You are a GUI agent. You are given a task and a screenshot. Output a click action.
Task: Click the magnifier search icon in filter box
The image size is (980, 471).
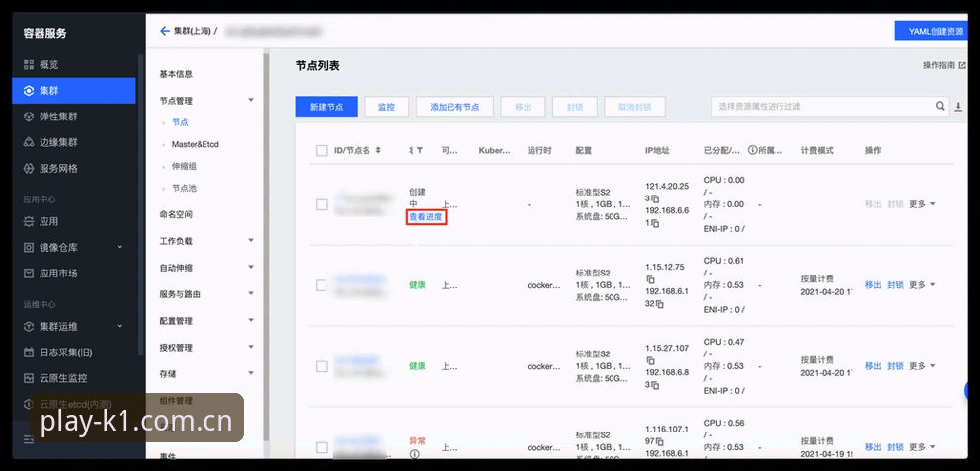[940, 107]
